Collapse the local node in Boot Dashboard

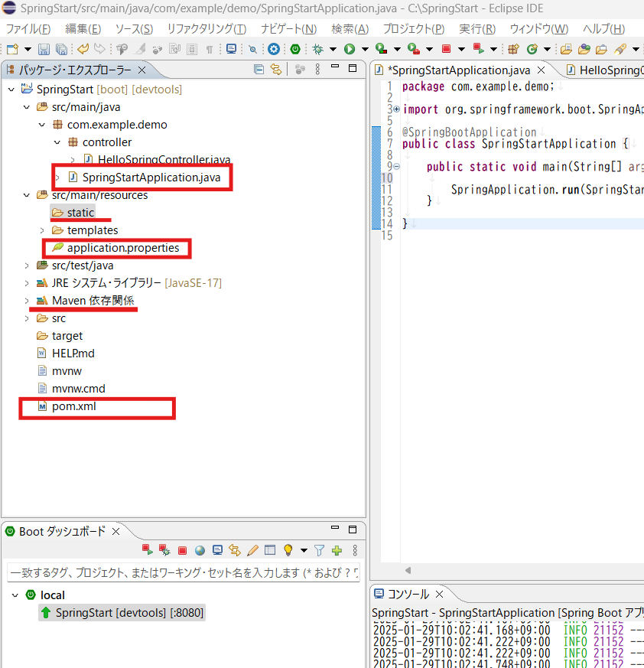15,595
